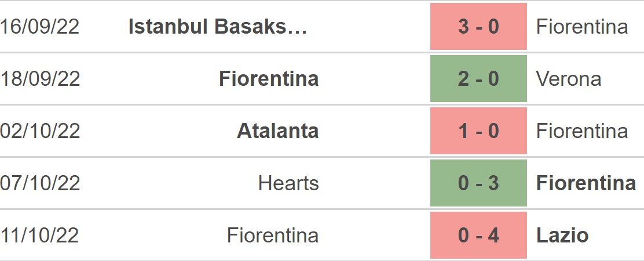This screenshot has height=261, width=644.
Task: Select the Atalanta team name
Action: click(x=277, y=131)
